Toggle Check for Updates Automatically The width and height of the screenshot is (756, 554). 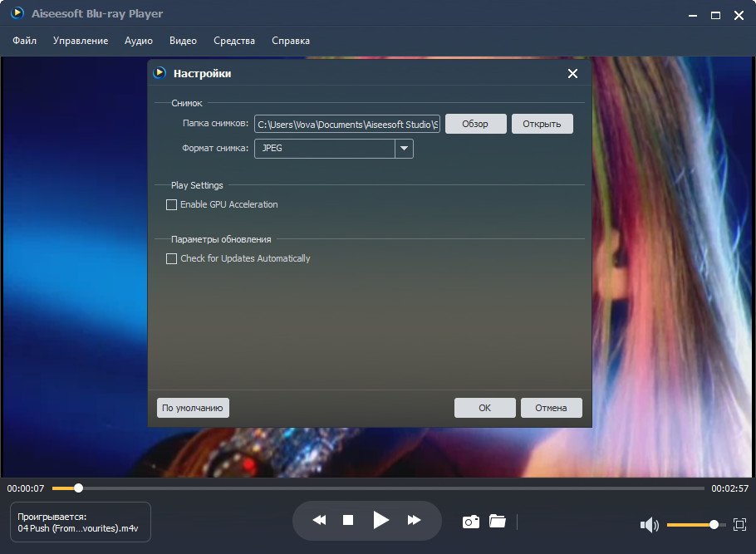(x=172, y=258)
